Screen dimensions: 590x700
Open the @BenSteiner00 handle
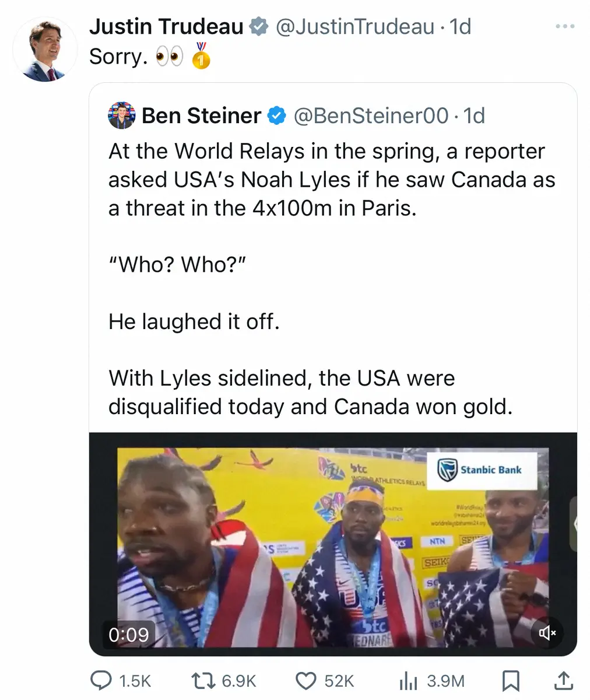click(x=371, y=116)
